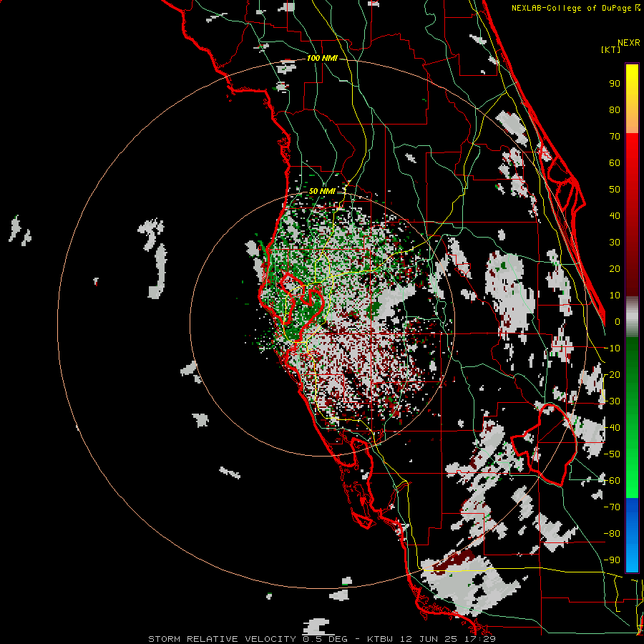Click the -20 value on velocity scale

click(x=612, y=375)
